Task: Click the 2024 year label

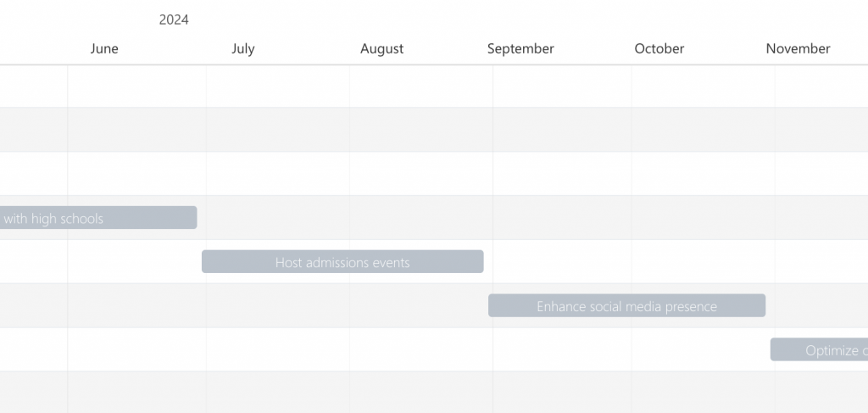Action: click(x=174, y=20)
